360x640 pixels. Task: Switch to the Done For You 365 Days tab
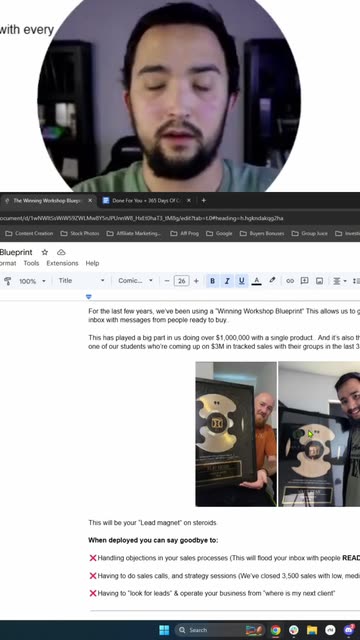click(146, 200)
